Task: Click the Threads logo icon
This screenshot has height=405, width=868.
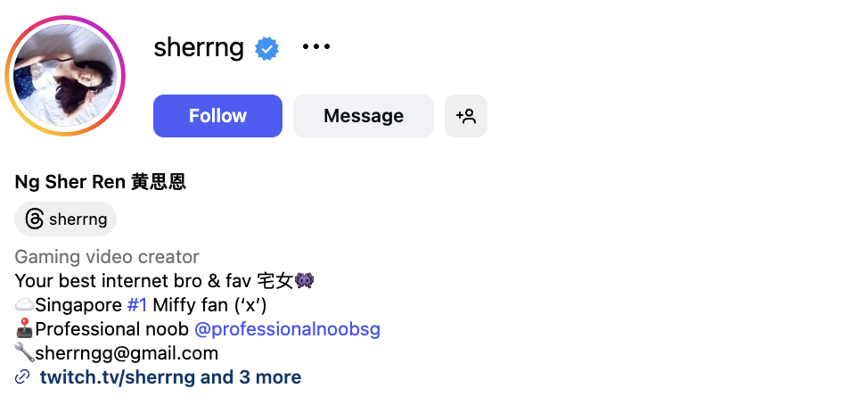Action: click(x=35, y=219)
